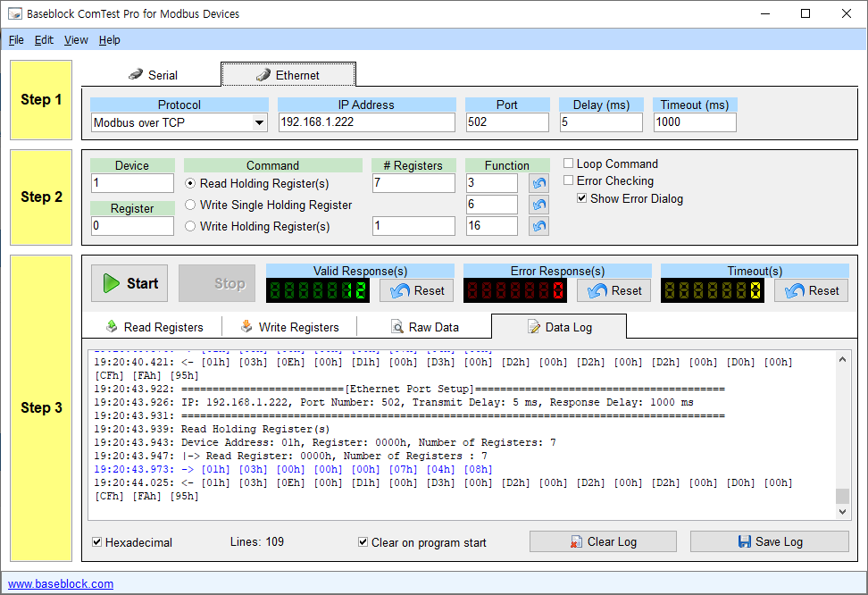
Task: Open the www.baseblock.com link
Action: pyautogui.click(x=61, y=583)
